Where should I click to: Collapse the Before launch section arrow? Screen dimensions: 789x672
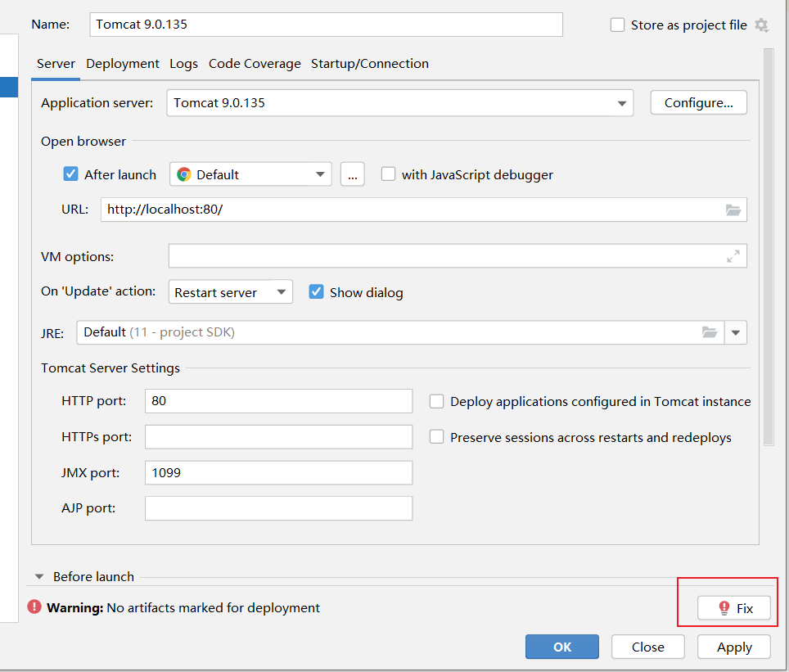(38, 576)
